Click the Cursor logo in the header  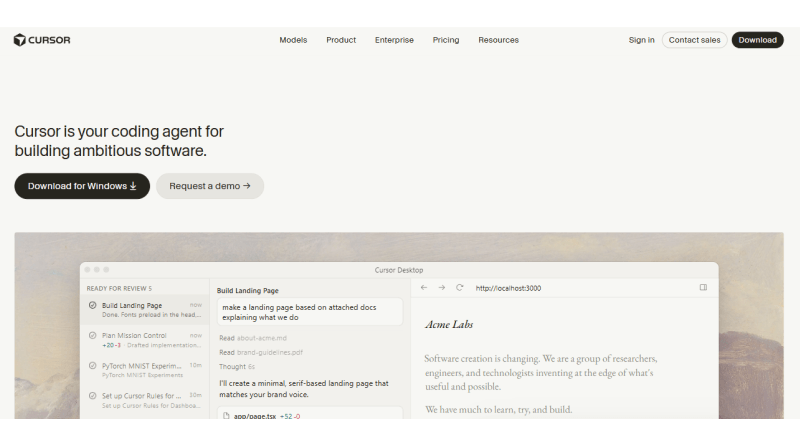(42, 40)
